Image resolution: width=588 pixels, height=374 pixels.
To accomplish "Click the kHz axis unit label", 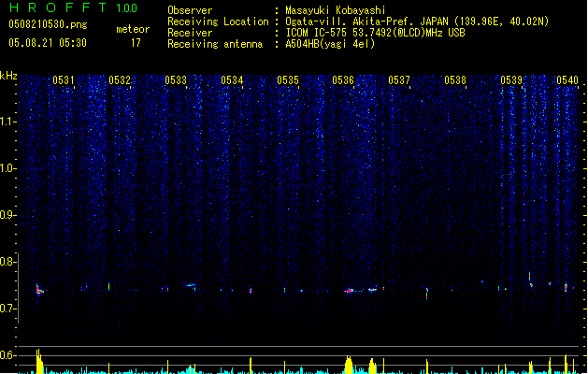I will pyautogui.click(x=8, y=76).
